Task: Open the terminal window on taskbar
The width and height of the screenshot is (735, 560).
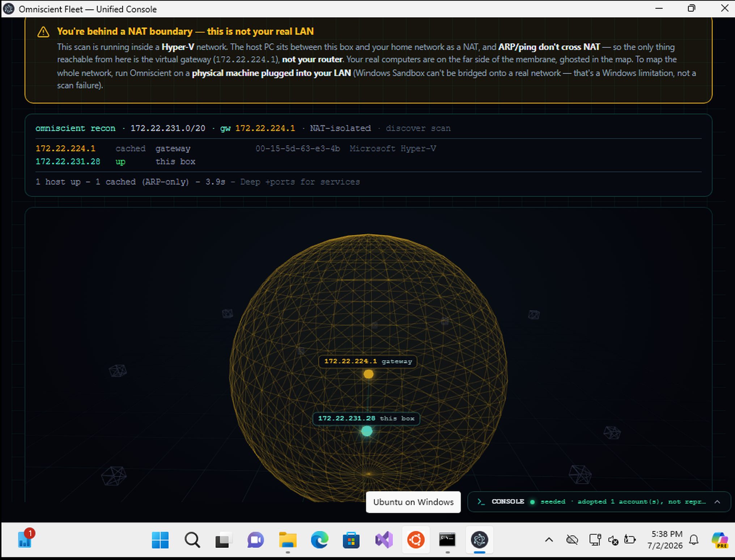Action: click(x=447, y=540)
